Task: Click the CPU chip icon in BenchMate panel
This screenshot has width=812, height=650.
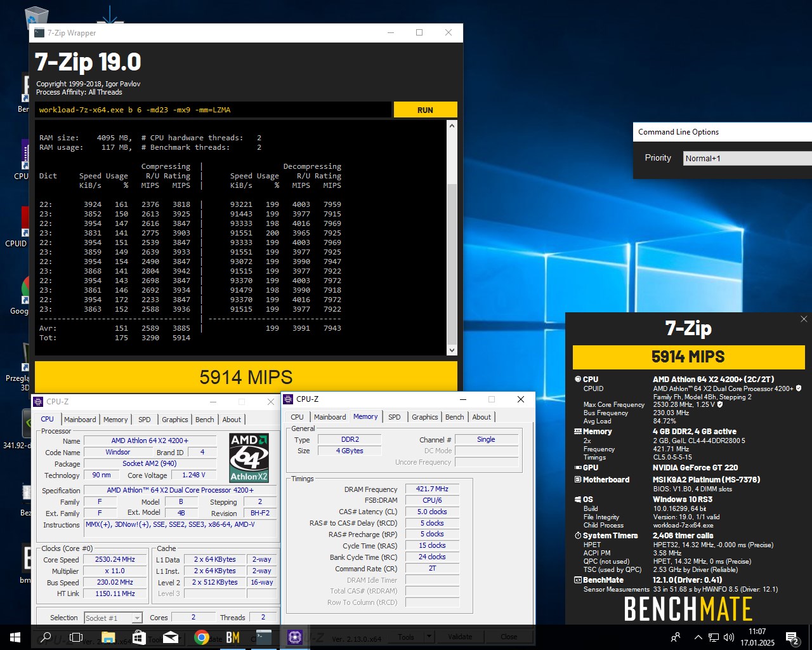Action: pos(578,379)
